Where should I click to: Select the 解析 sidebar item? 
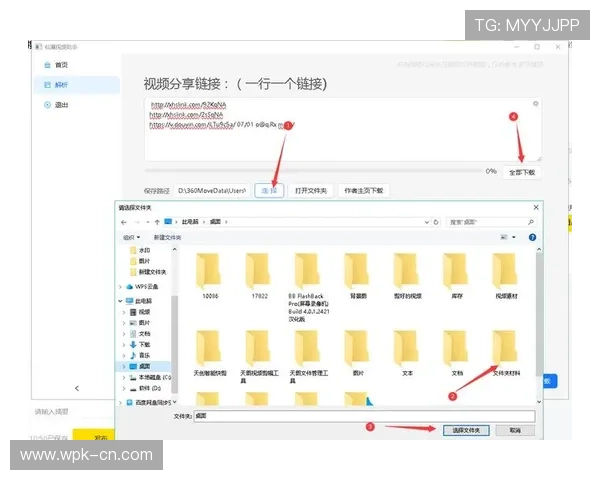click(x=77, y=85)
